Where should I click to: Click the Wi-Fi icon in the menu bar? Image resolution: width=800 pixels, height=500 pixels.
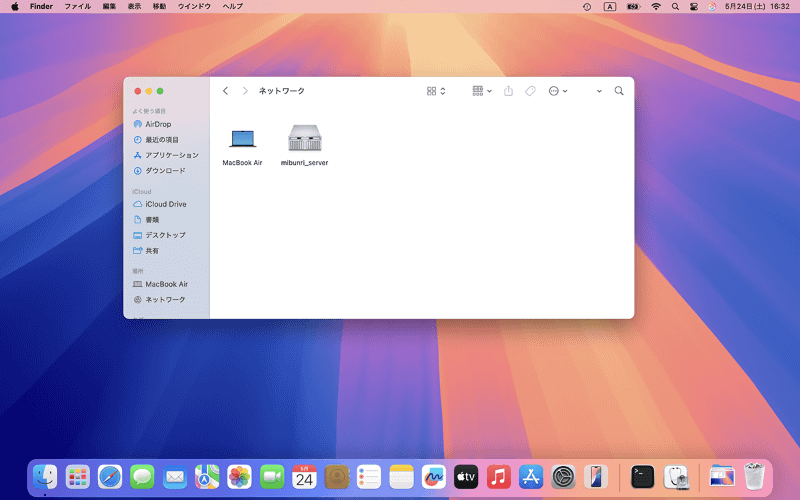click(656, 7)
